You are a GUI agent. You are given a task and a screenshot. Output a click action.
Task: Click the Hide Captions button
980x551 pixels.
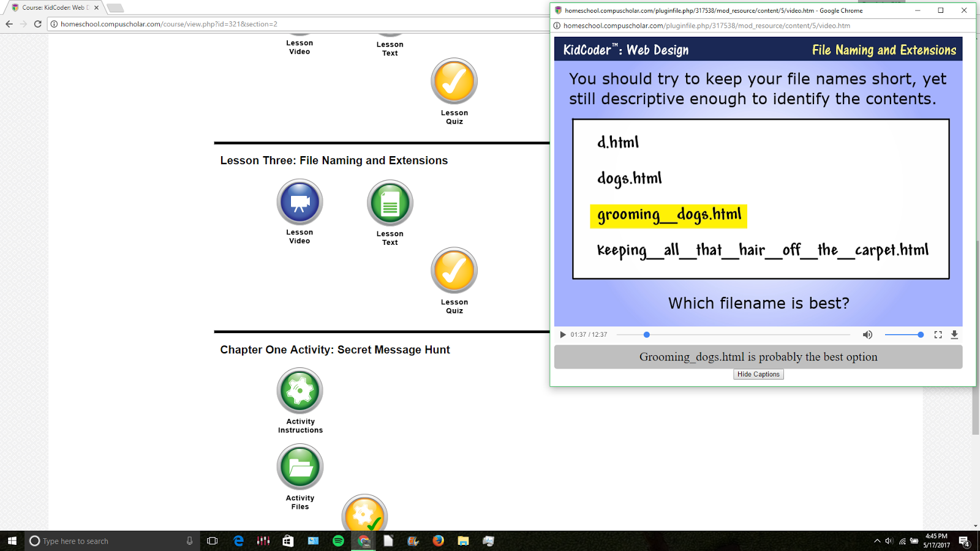758,374
